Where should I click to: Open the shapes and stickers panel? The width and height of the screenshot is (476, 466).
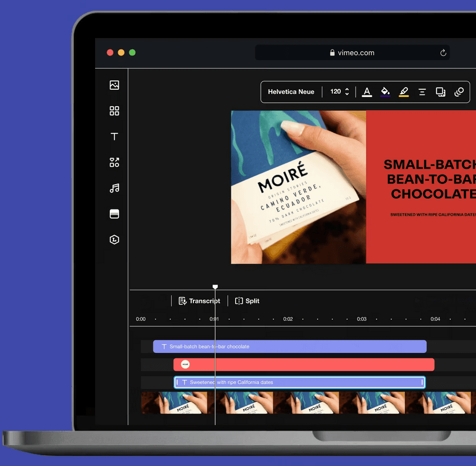click(x=114, y=163)
